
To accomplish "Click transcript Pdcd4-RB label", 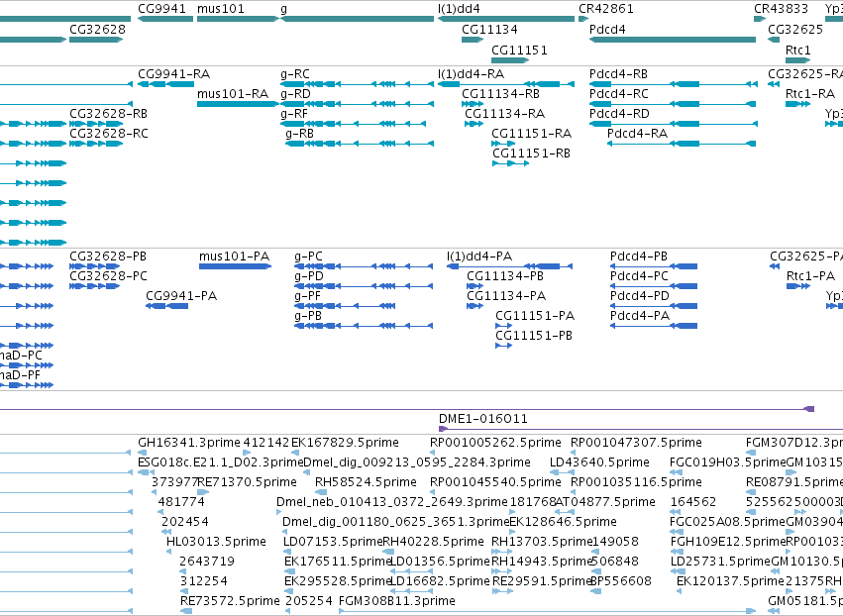I will 618,74.
